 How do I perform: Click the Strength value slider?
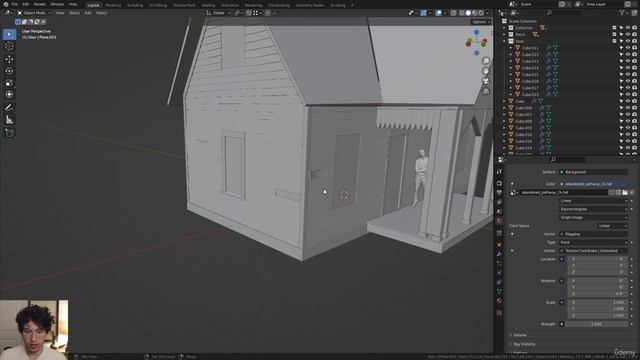[x=596, y=324]
